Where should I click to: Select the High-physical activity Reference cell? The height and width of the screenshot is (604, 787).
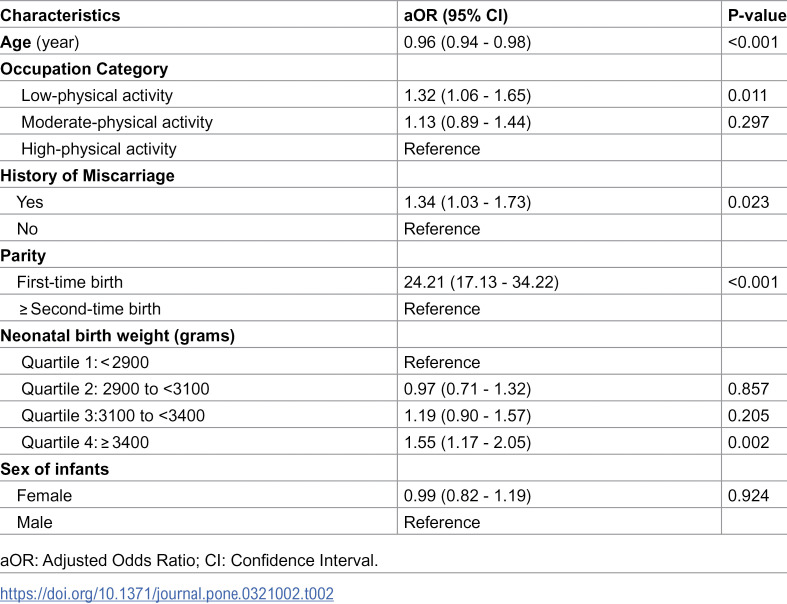[442, 149]
